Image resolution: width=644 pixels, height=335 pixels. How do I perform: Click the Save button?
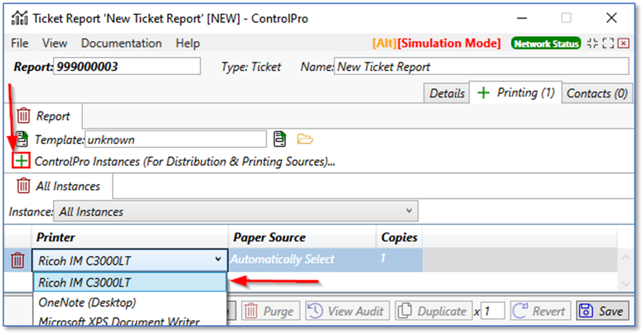click(603, 311)
